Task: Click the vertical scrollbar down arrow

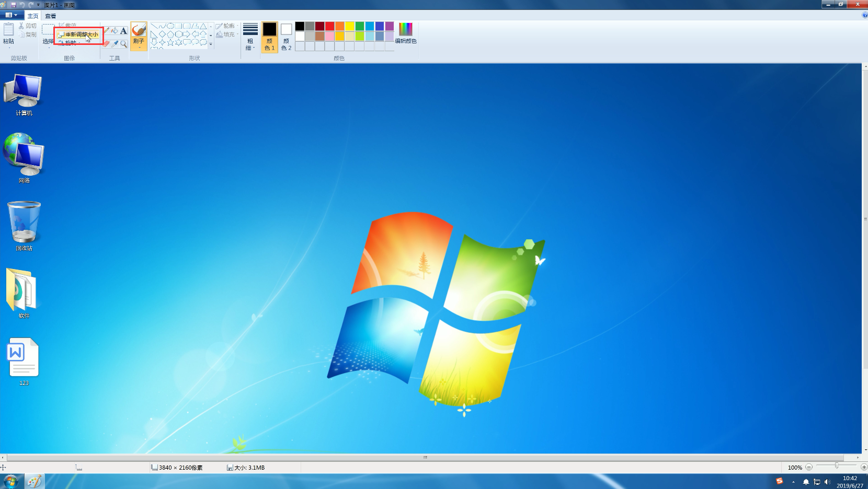Action: pos(865,449)
